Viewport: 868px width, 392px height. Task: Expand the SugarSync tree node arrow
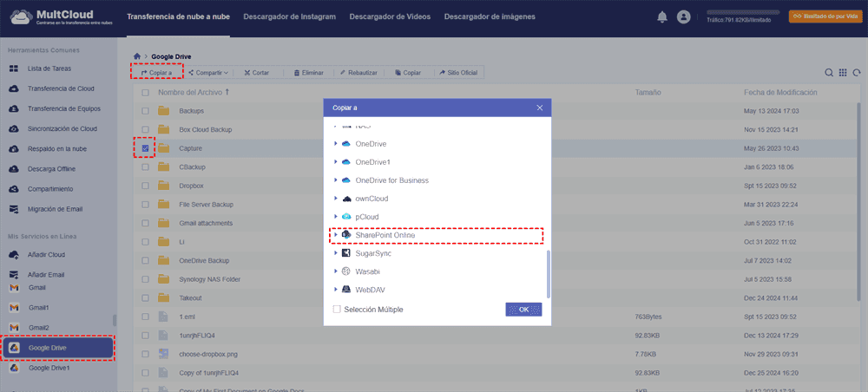[335, 253]
